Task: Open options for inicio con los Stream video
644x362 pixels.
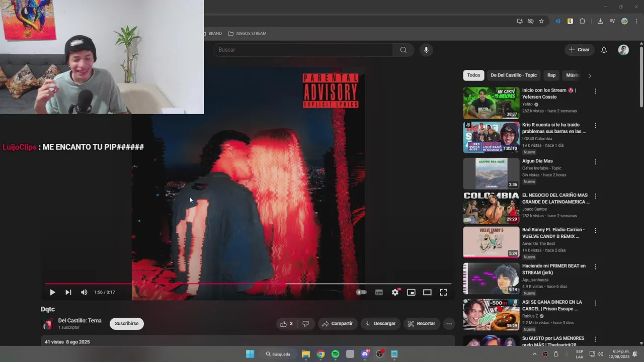Action: click(595, 92)
